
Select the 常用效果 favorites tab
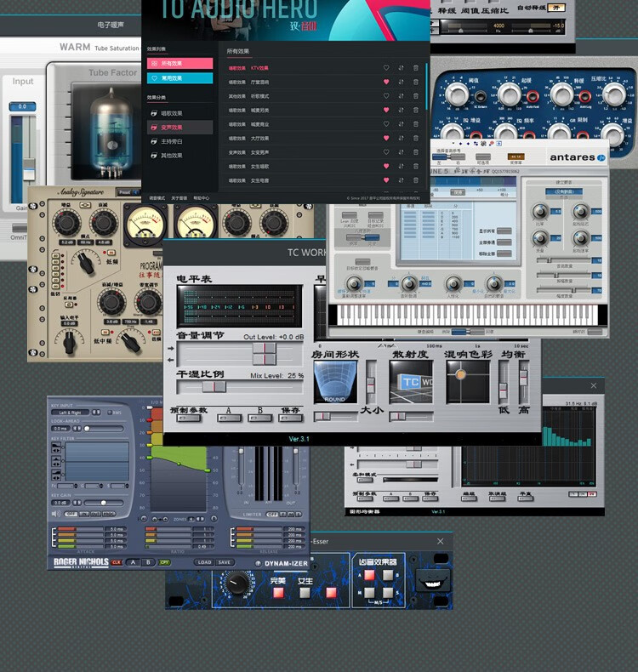pos(180,78)
